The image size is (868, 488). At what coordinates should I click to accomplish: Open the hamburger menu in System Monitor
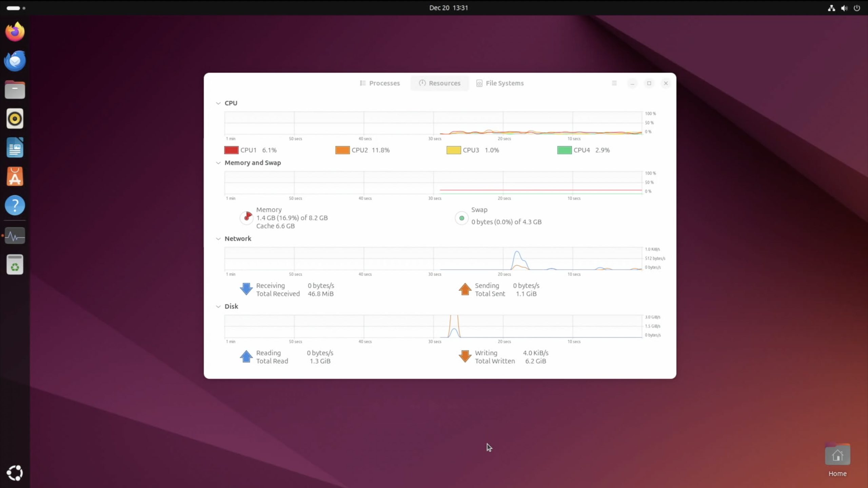tap(614, 83)
